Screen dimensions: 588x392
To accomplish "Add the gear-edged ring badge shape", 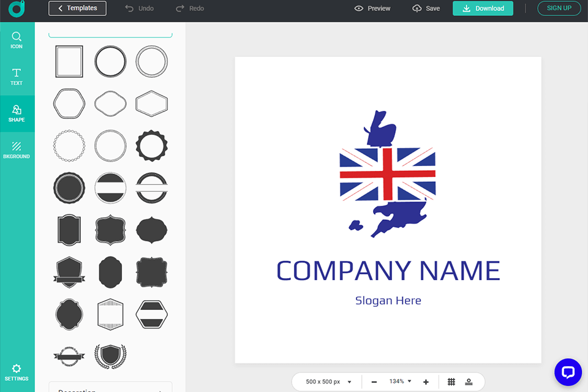I will pos(151,146).
